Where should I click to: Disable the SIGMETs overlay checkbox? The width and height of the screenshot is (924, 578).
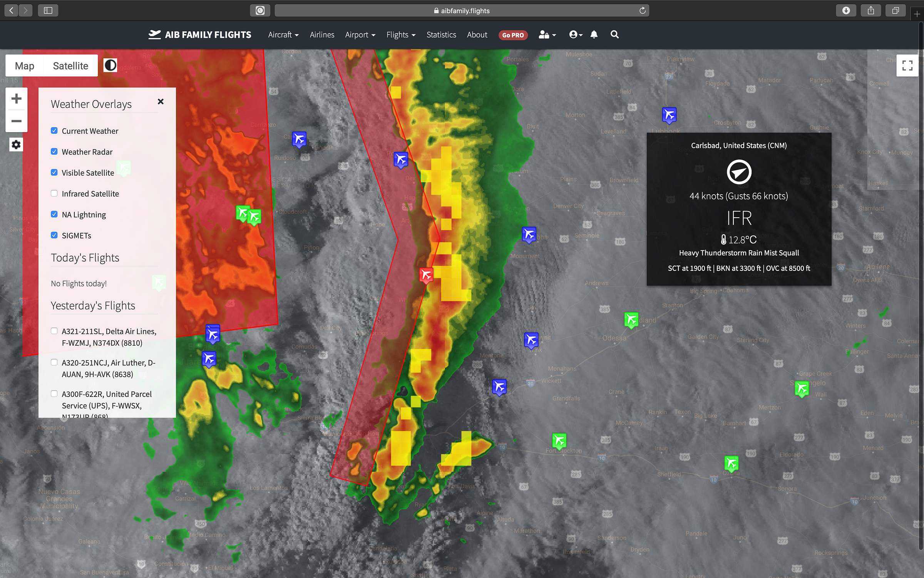click(54, 235)
